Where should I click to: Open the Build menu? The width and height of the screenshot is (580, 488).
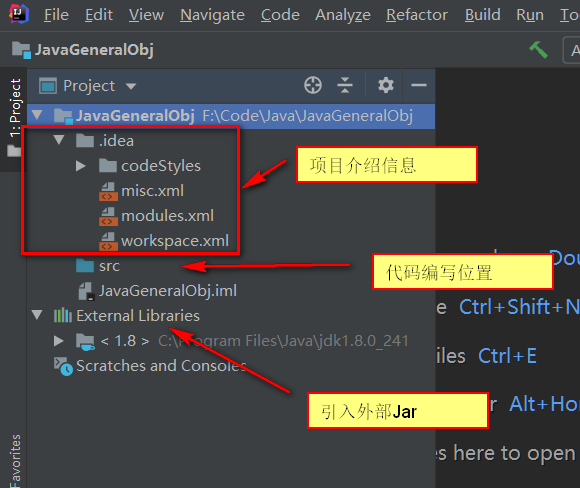tap(482, 15)
